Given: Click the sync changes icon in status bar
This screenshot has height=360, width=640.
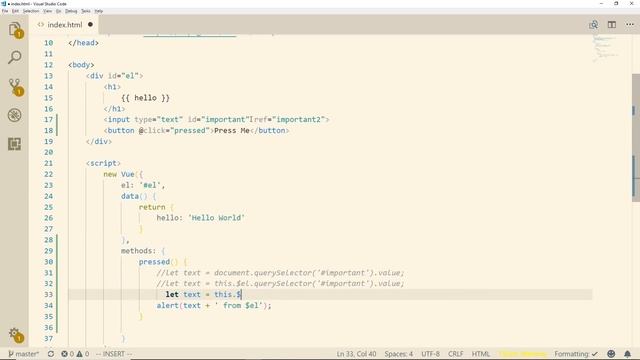Looking at the screenshot, I should 51,354.
